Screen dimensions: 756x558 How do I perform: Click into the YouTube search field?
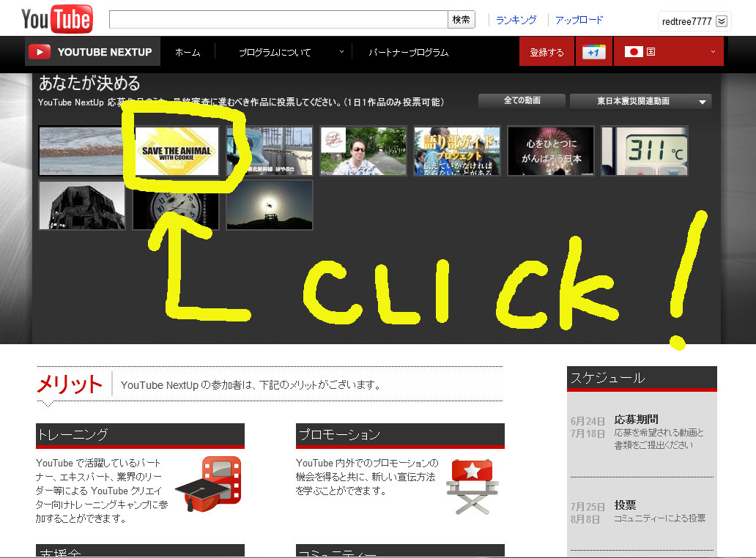278,20
